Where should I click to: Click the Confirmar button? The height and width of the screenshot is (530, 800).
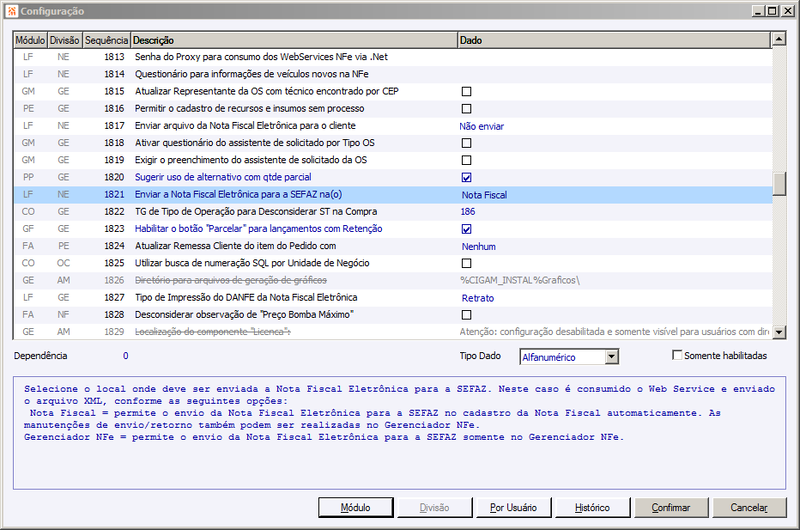tap(671, 508)
